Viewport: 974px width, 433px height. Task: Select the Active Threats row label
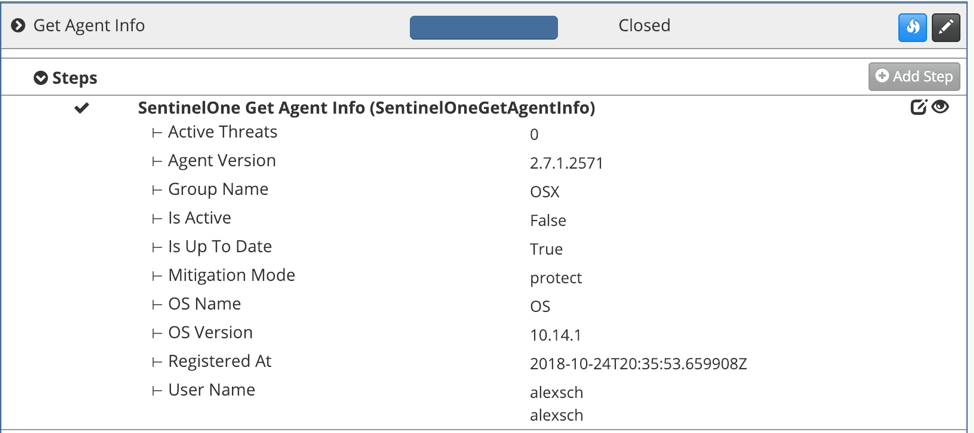tap(222, 132)
